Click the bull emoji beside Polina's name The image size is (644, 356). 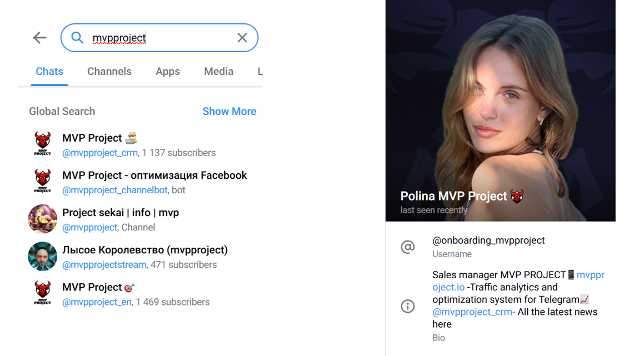tap(517, 196)
